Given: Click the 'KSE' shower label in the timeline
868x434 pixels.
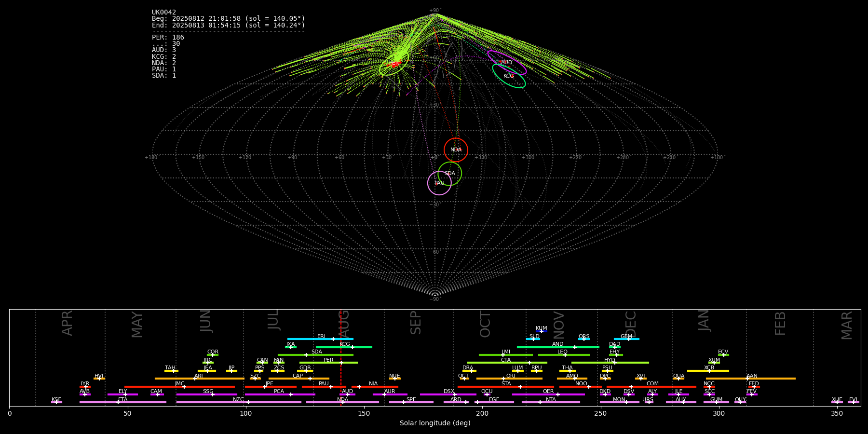Looking at the screenshot, I should point(56,400).
